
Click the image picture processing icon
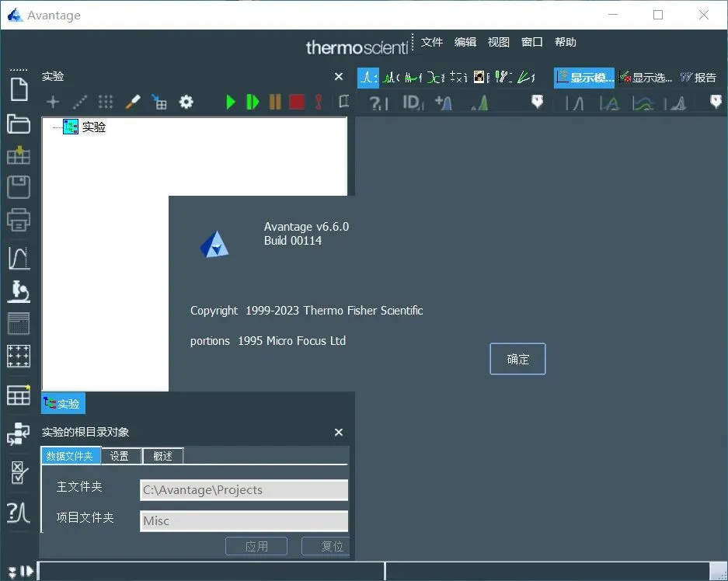point(481,77)
